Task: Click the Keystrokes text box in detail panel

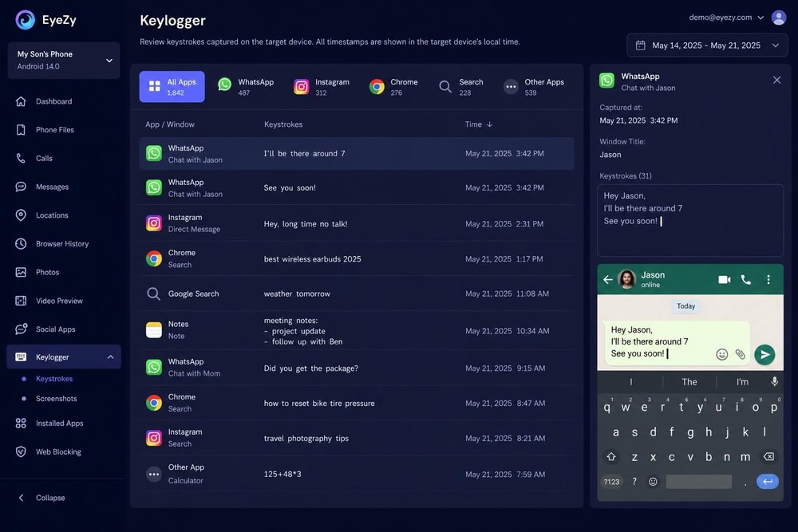Action: pos(690,220)
